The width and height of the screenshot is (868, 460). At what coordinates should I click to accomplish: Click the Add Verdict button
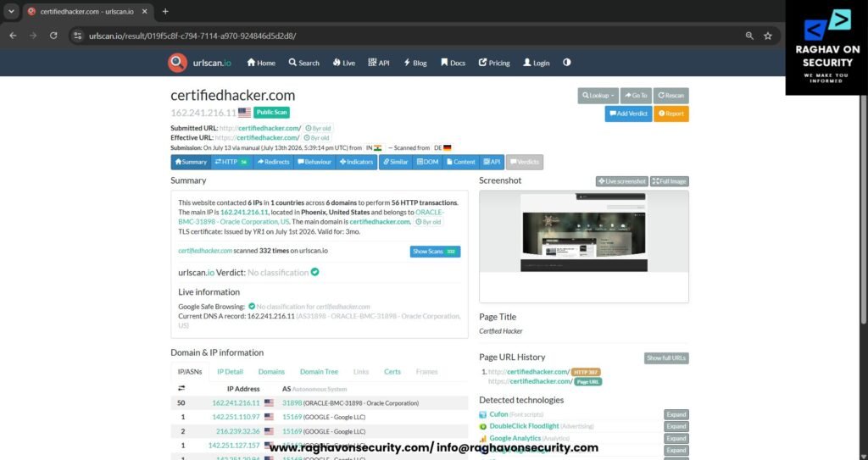pyautogui.click(x=628, y=114)
